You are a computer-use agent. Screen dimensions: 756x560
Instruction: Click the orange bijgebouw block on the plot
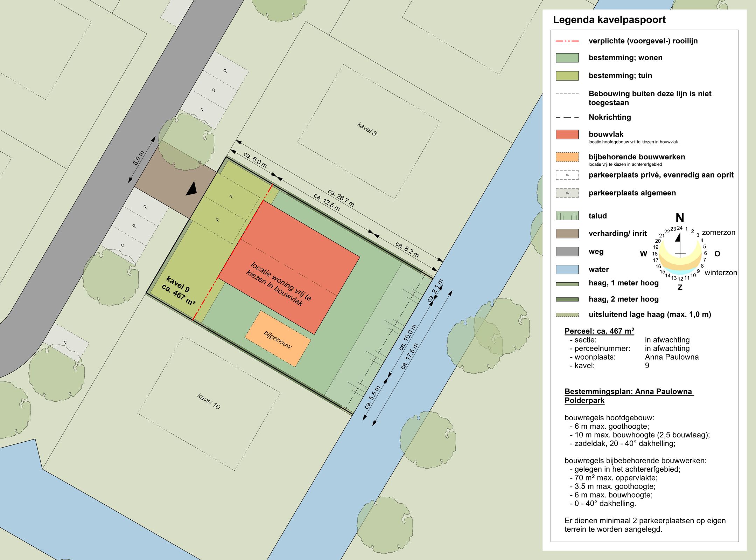278,339
